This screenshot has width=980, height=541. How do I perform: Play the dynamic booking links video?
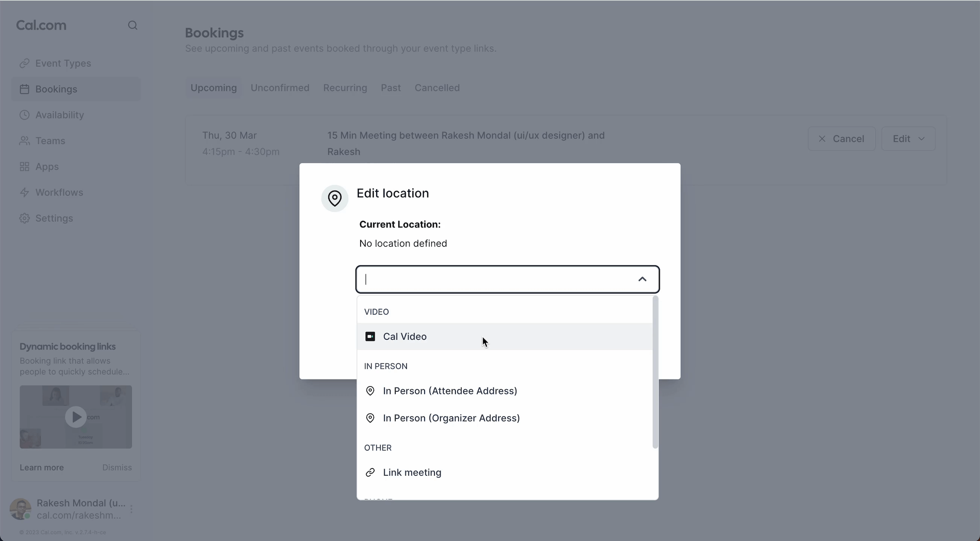pyautogui.click(x=75, y=417)
